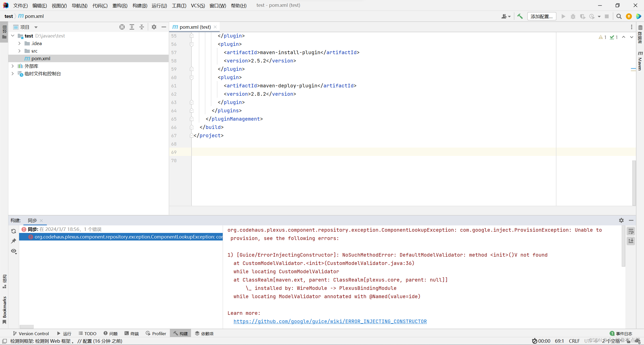Toggle the build view eye options
This screenshot has width=644, height=345.
click(x=14, y=251)
